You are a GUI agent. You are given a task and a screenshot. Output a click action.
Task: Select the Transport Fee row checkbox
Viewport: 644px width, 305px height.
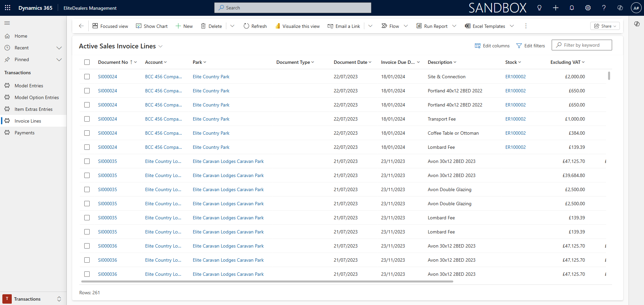[87, 119]
